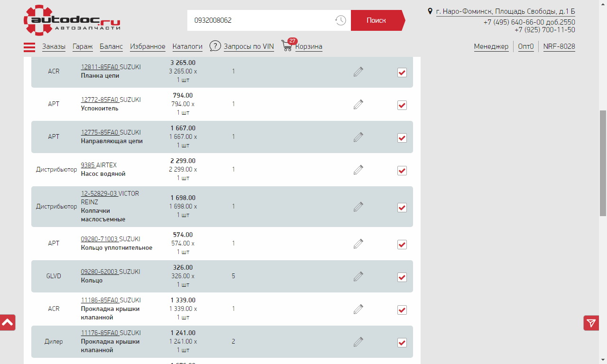The height and width of the screenshot is (364, 607).
Task: Click pencil icon for Насос водяной
Action: click(359, 170)
